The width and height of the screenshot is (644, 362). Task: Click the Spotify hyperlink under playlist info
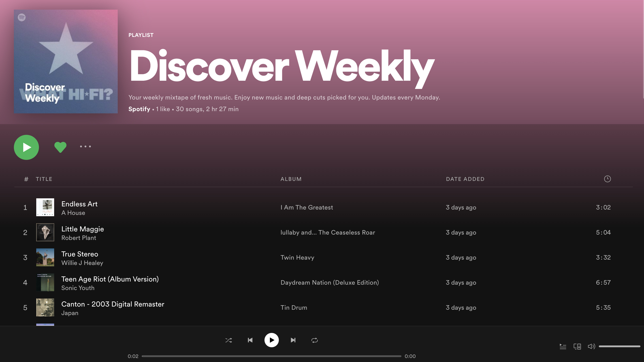[x=139, y=109]
